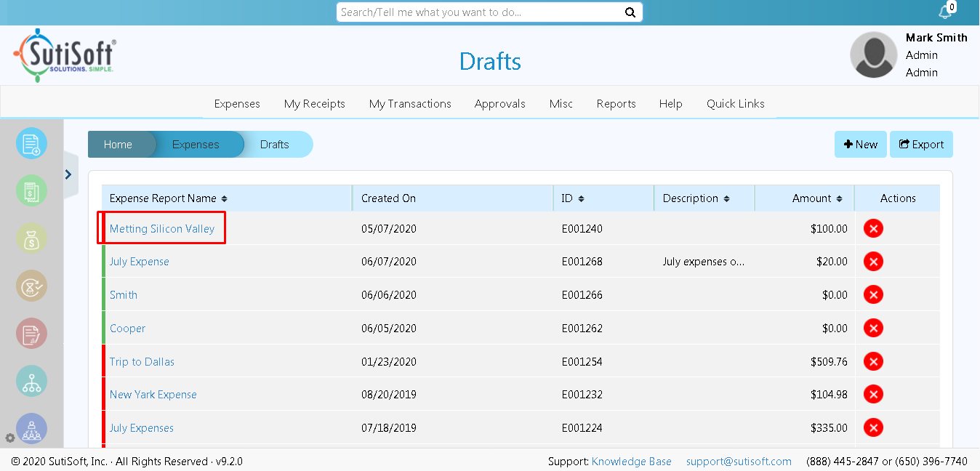
Task: Open the Reports menu
Action: click(x=616, y=103)
